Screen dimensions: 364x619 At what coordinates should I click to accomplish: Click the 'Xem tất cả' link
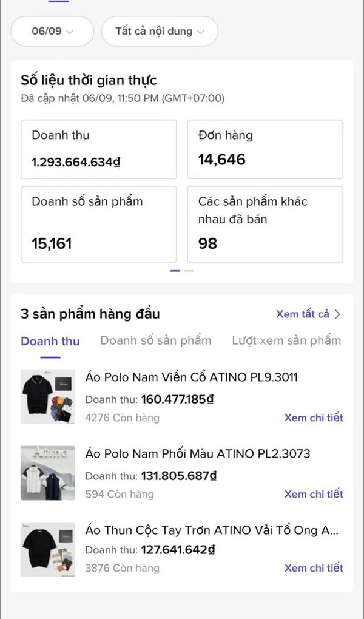[303, 314]
